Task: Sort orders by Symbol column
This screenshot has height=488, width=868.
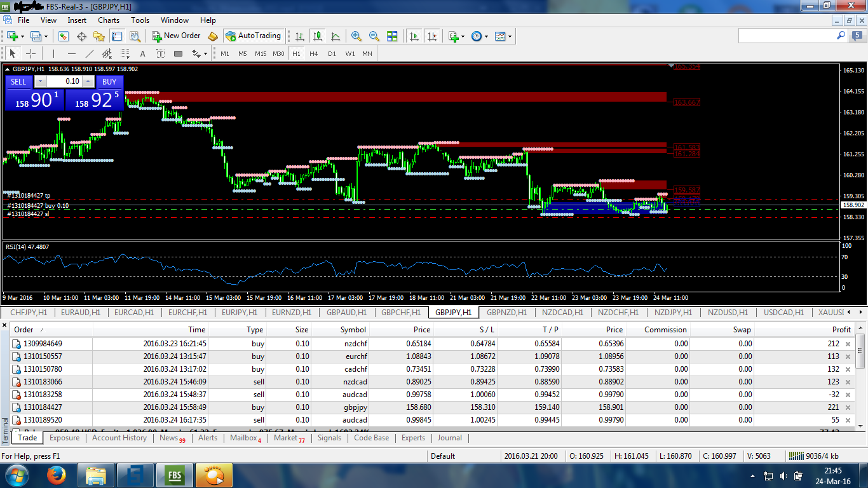Action: pos(340,330)
